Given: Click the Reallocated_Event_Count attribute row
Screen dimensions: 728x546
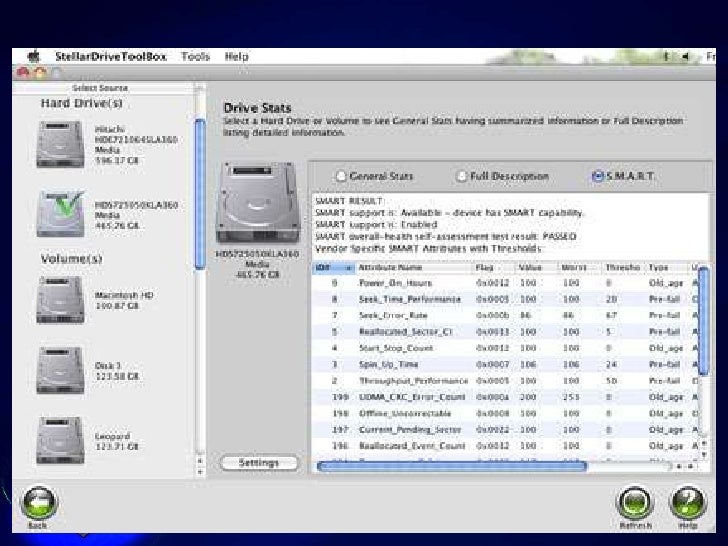Looking at the screenshot, I should tap(505, 446).
